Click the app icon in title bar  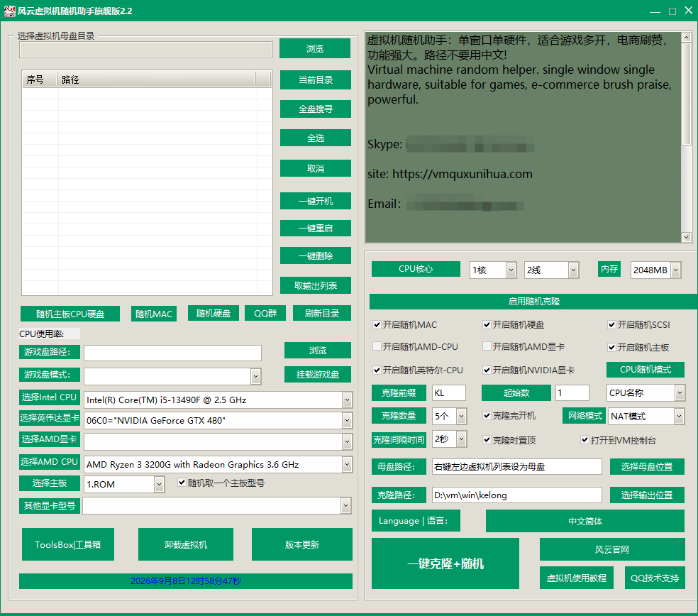click(x=9, y=11)
